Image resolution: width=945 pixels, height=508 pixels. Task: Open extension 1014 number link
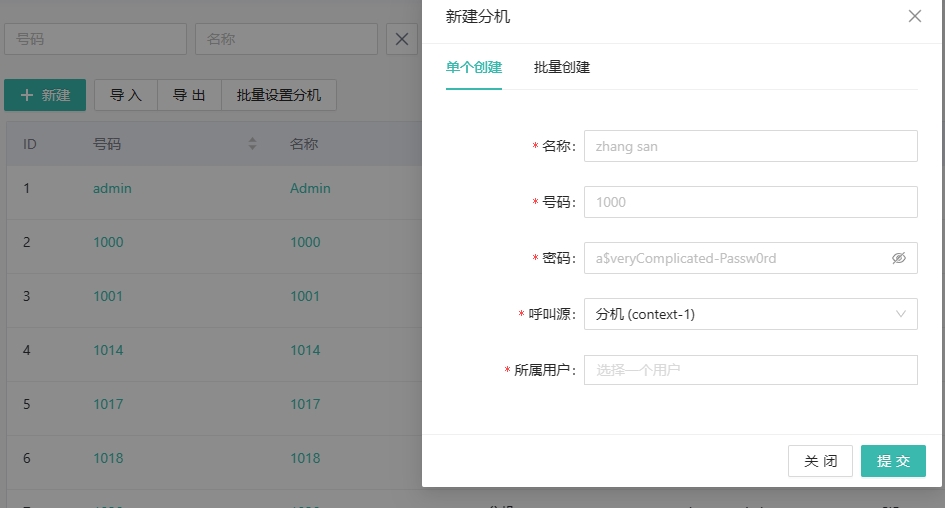108,350
